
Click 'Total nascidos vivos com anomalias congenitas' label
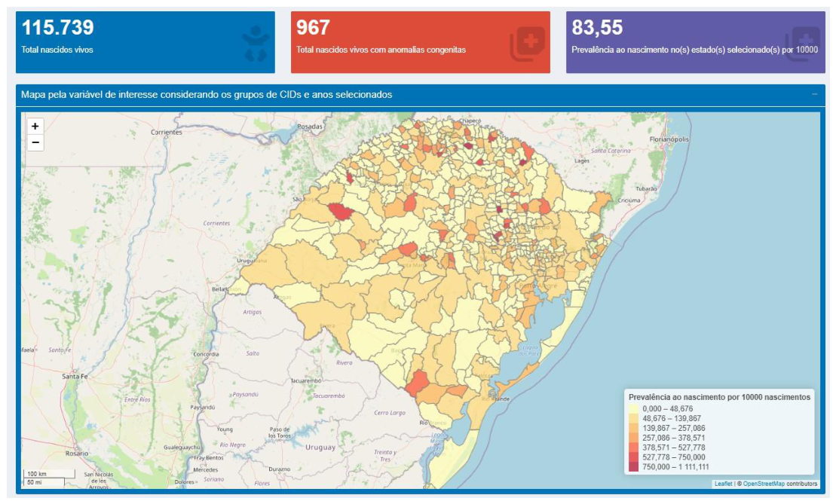coord(381,50)
